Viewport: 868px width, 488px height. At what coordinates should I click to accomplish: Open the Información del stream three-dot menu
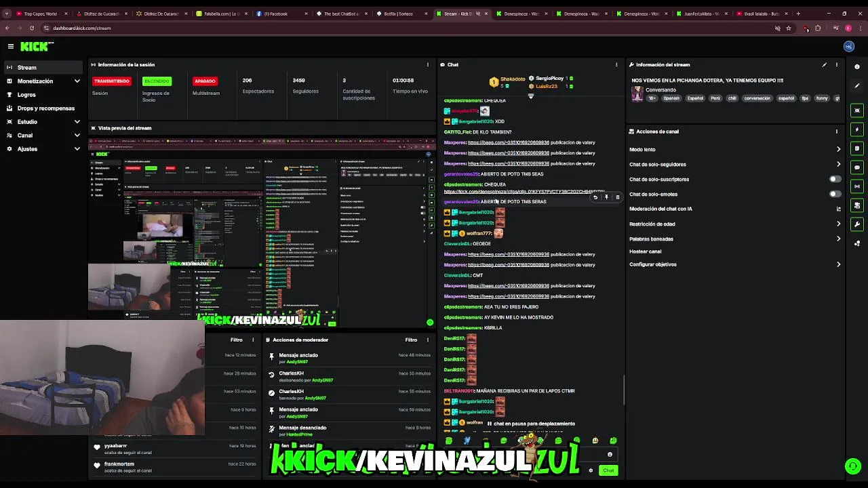click(837, 65)
